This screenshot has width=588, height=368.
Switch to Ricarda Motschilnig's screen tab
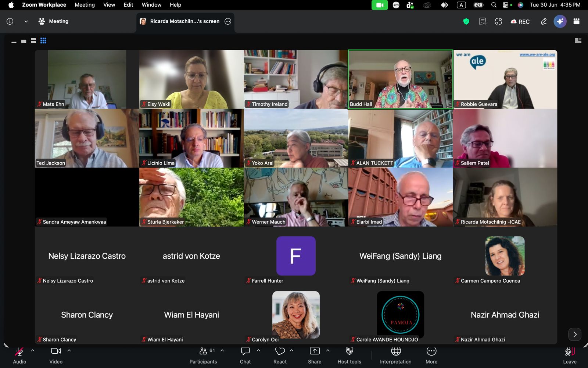(x=185, y=21)
